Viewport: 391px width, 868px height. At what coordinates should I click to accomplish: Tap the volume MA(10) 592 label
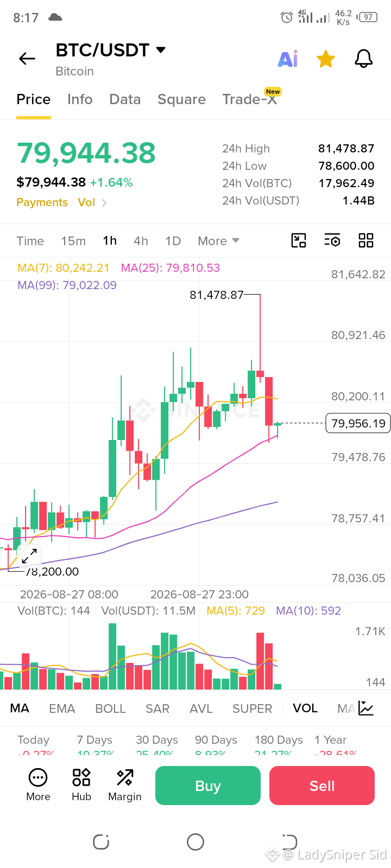point(308,611)
